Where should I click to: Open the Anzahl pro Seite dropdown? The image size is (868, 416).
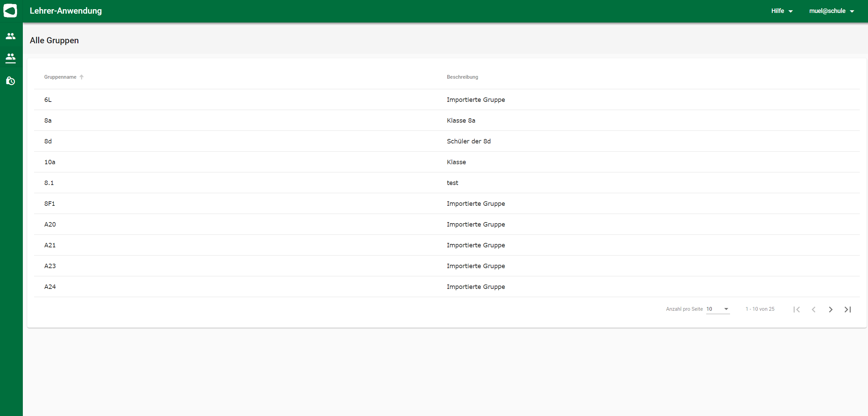718,309
